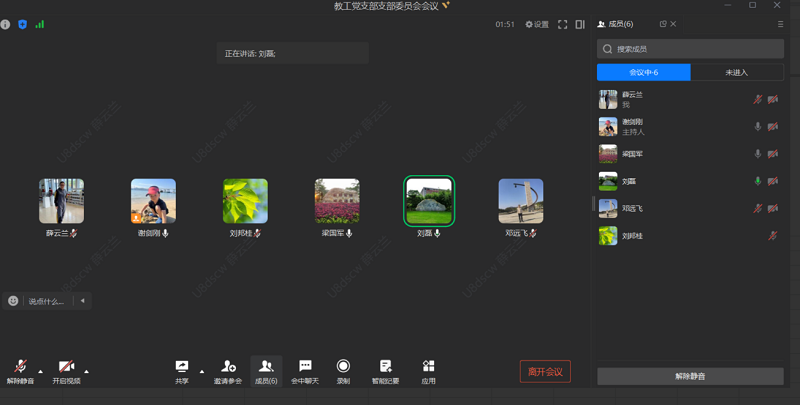Viewport: 800px width, 405px height.
Task: Open the green network signal indicator
Action: pos(40,24)
